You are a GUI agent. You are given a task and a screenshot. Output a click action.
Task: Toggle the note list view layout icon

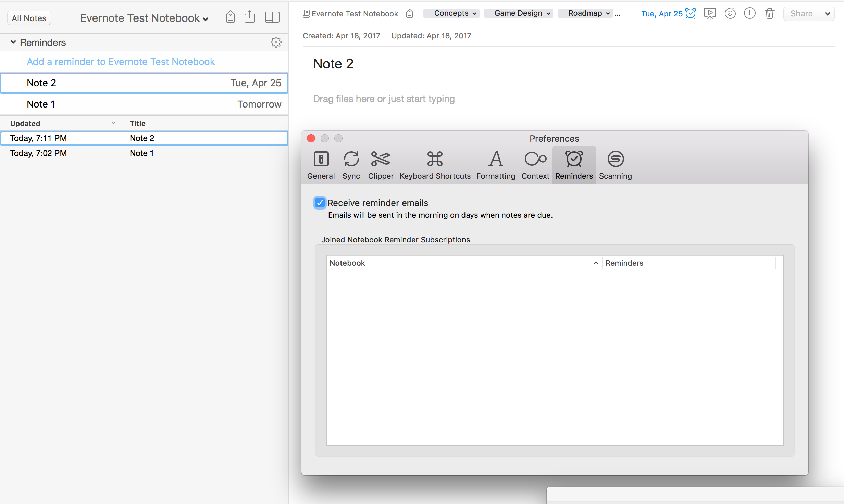[x=272, y=17]
